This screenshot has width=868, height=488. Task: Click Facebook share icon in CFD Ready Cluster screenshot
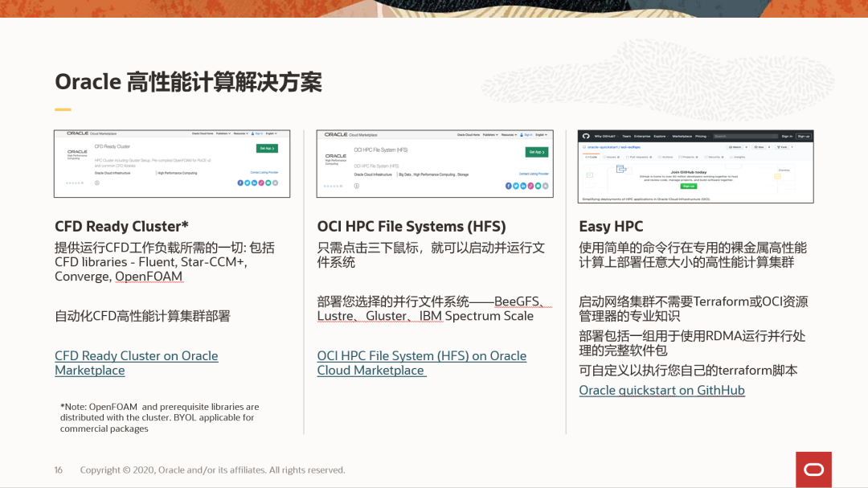pyautogui.click(x=240, y=182)
